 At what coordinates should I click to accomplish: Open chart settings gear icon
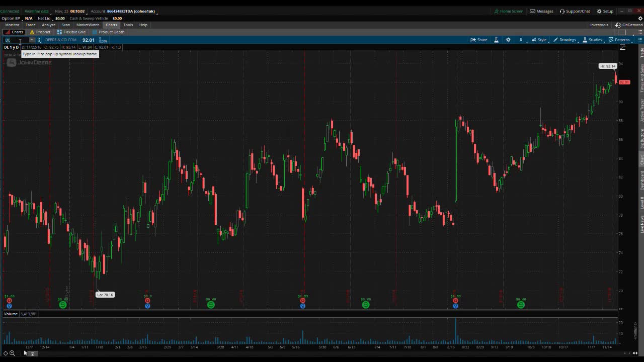[508, 40]
